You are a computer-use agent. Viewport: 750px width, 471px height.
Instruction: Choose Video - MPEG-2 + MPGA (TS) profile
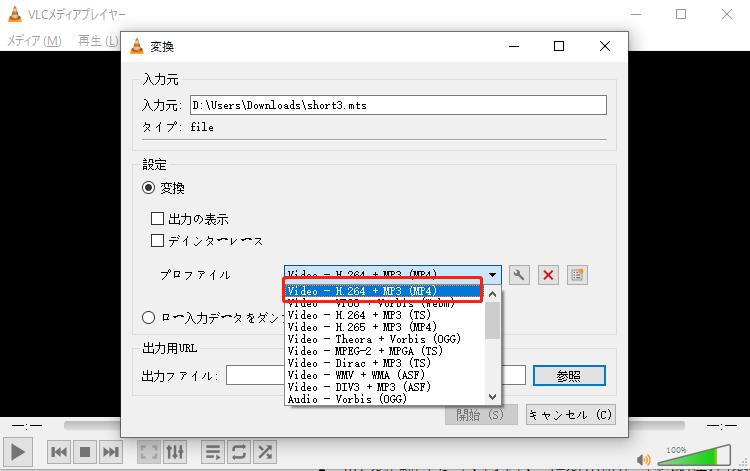pos(385,351)
